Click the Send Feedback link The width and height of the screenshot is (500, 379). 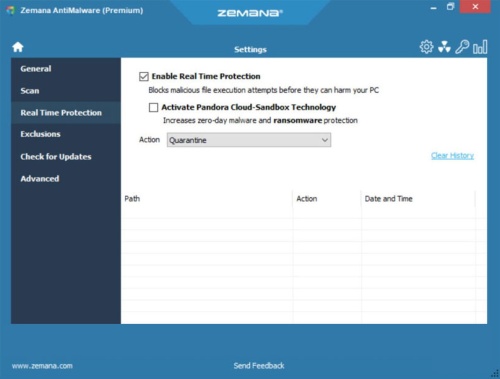click(x=259, y=366)
